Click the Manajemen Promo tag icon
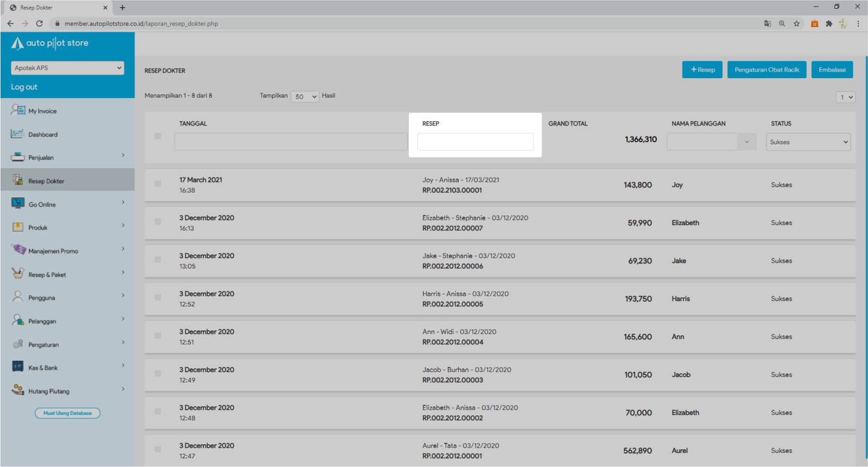Viewport: 868px width, 467px height. tap(18, 250)
